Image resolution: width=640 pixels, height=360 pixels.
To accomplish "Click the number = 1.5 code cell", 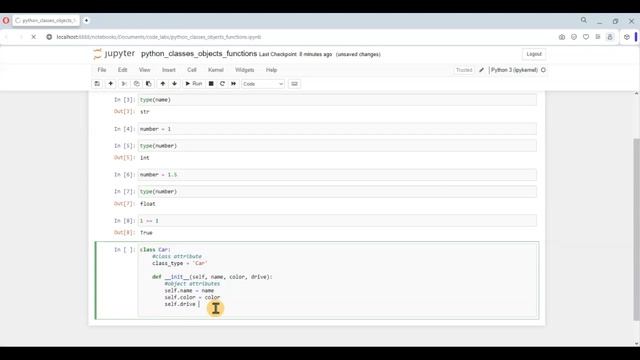I will pos(337,175).
